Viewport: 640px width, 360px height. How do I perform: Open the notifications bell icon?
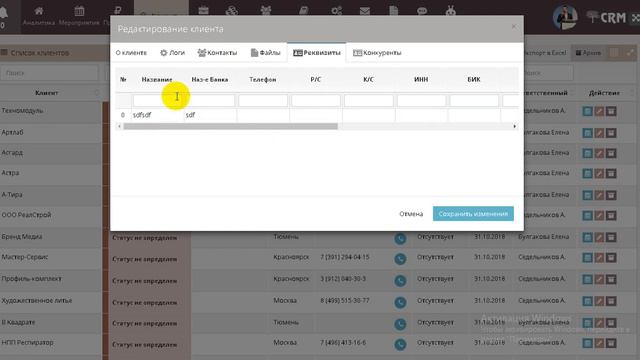click(3, 13)
